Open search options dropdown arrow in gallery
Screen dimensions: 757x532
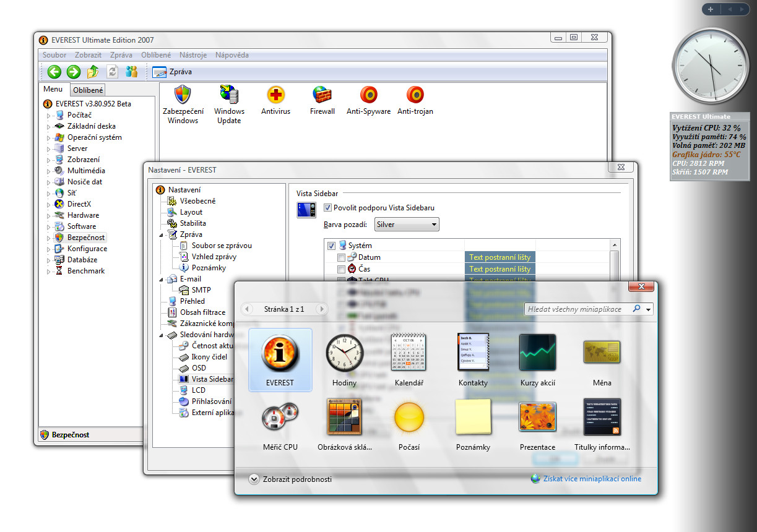point(648,309)
